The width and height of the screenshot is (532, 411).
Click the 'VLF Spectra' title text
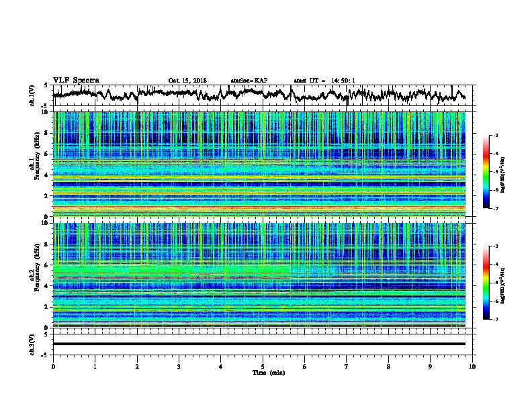tap(76, 81)
